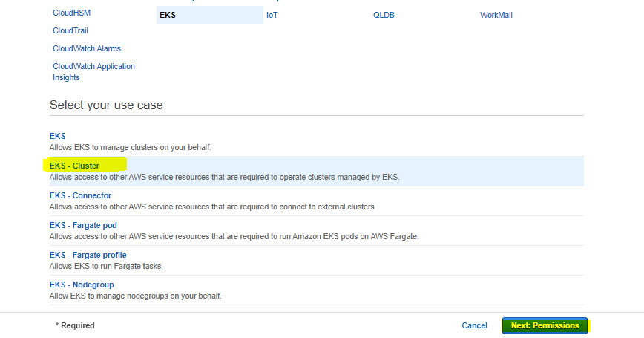Choose the EKS - Nodegroup use case title
Screen dimensions: 644x338
pos(82,285)
